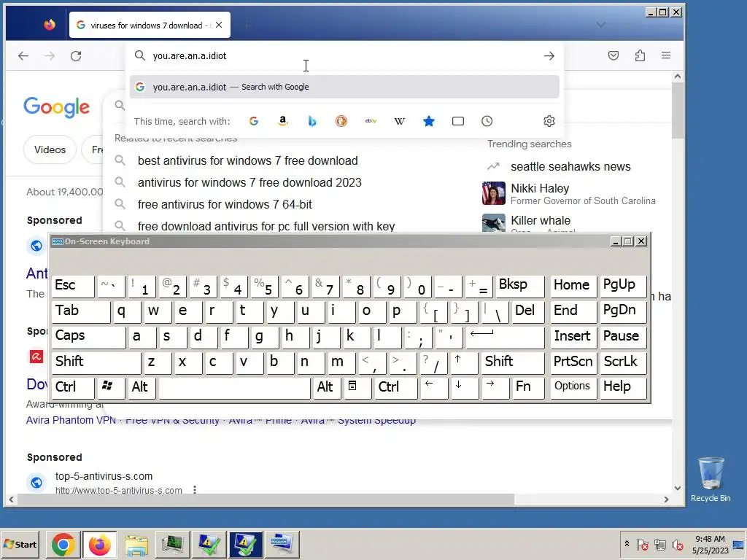
Task: Toggle left Shift on On-Screen Keyboard
Action: (x=96, y=362)
